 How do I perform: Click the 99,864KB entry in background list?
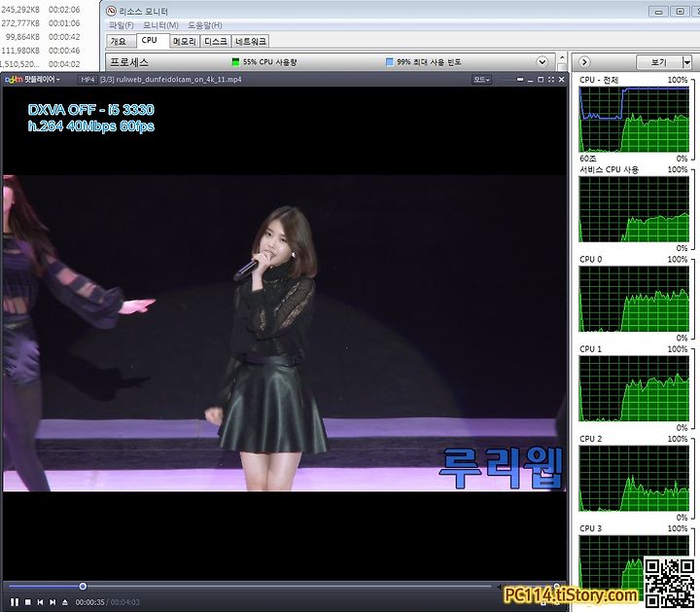point(22,37)
